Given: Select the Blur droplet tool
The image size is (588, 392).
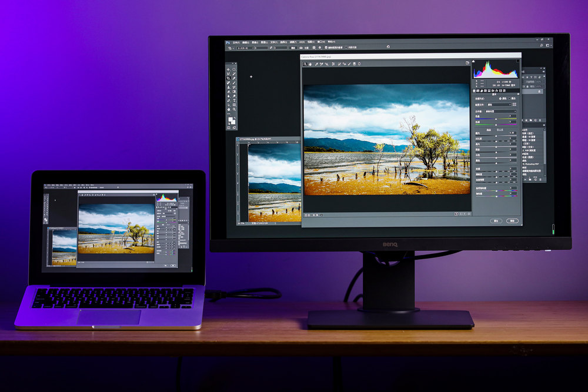Looking at the screenshot, I should click(x=228, y=96).
